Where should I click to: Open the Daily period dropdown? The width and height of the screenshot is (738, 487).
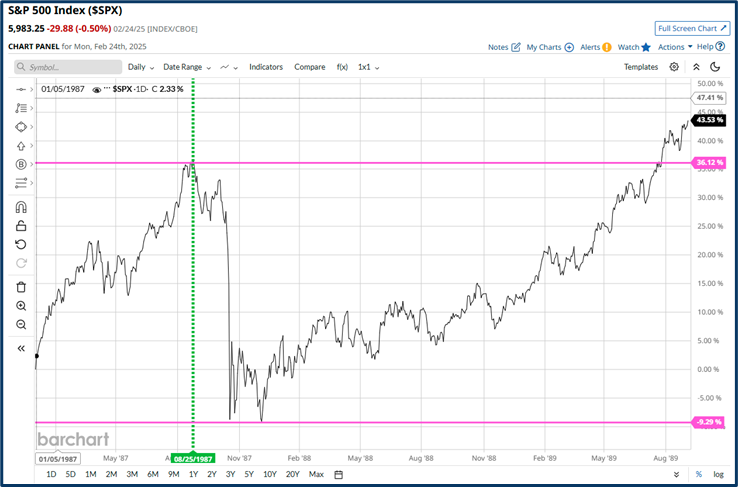(139, 67)
